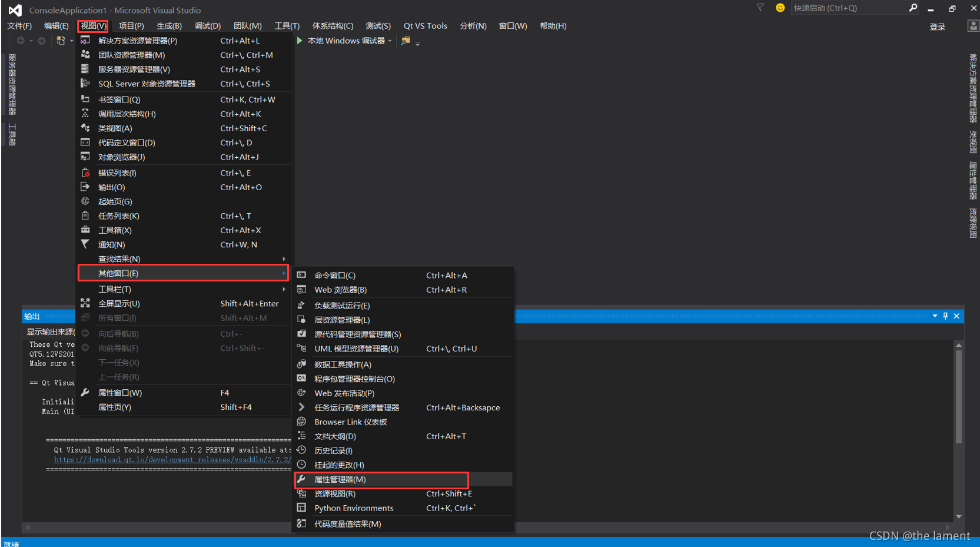
Task: Click the Quick Launch search box
Action: (x=849, y=8)
